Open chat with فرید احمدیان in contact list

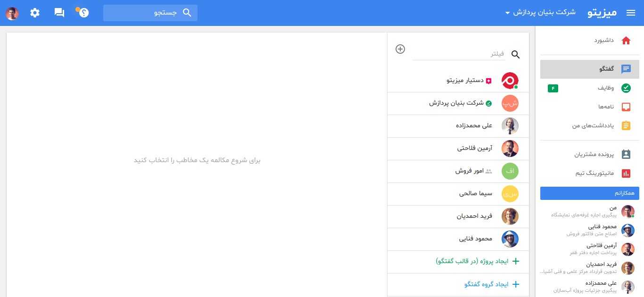[x=458, y=216]
